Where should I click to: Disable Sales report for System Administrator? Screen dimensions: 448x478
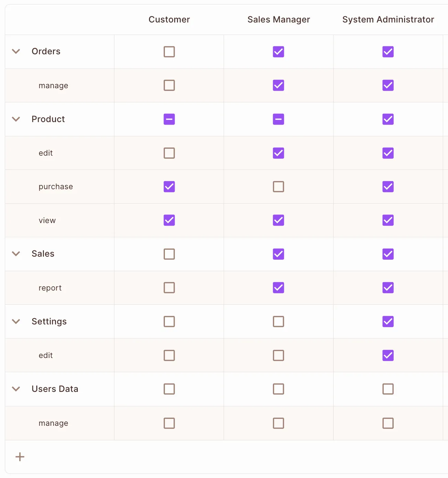point(388,288)
